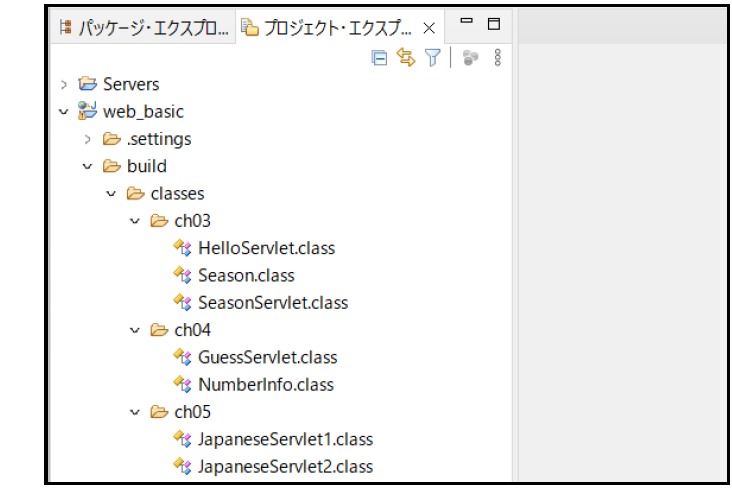Click the JapaneseServlet1.class file icon
This screenshot has width=732, height=490.
182,439
